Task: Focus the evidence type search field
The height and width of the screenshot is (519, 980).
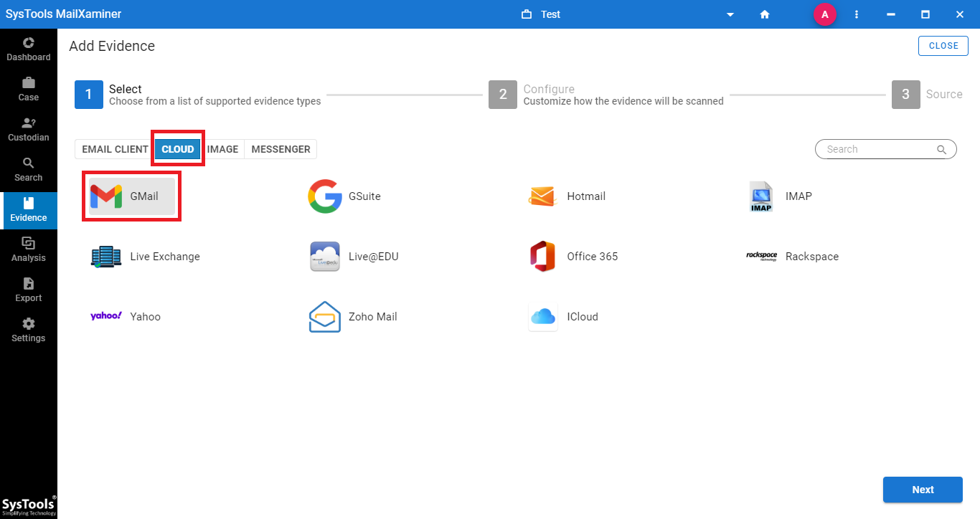Action: click(x=885, y=149)
